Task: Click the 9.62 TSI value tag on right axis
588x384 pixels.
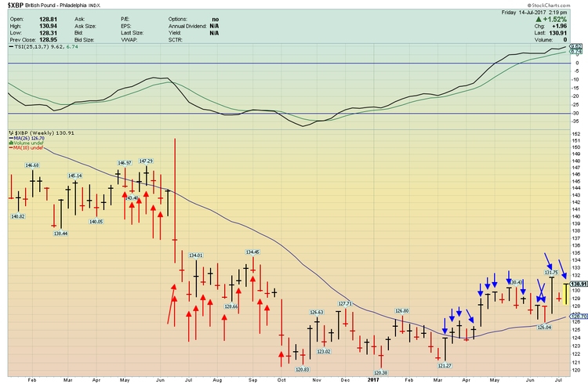Action: [x=575, y=46]
